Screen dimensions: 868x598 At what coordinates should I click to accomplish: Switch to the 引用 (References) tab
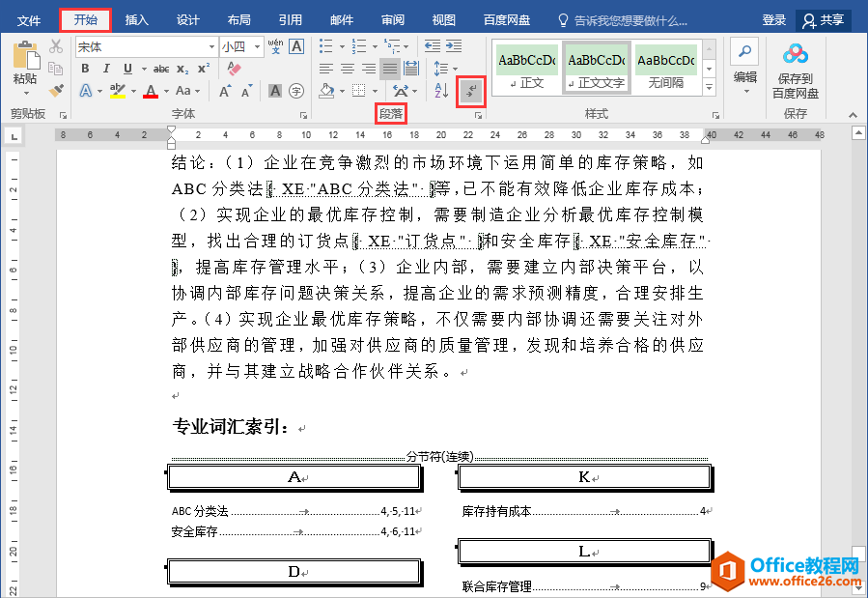pos(290,20)
